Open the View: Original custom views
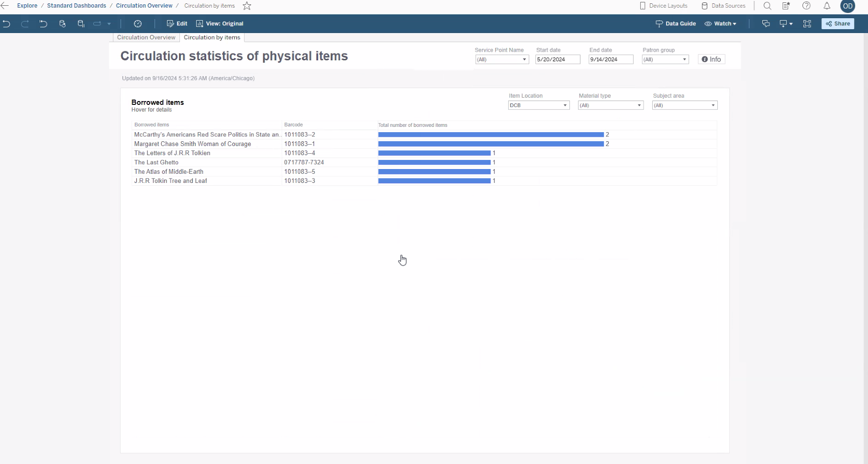The image size is (868, 464). coord(220,23)
